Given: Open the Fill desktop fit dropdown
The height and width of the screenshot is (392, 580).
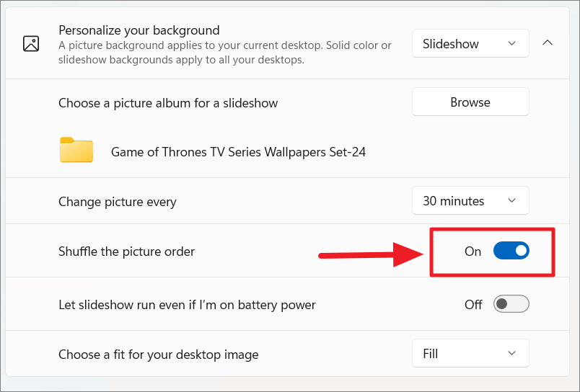Looking at the screenshot, I should pos(470,353).
